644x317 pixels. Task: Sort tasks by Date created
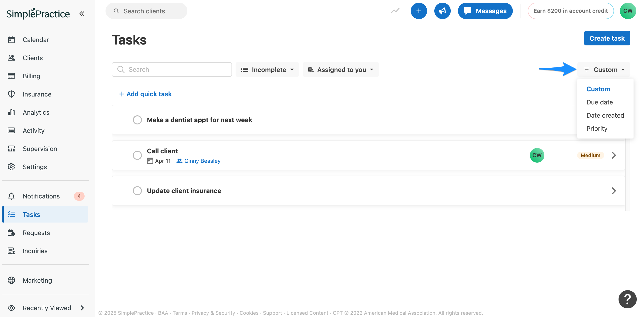605,116
